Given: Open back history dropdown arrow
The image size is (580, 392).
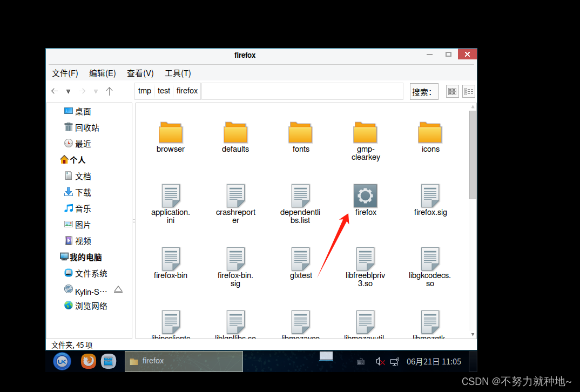Looking at the screenshot, I should 68,91.
